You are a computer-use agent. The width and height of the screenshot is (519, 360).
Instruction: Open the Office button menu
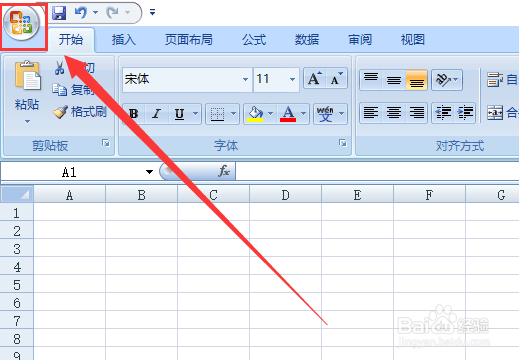(x=22, y=24)
